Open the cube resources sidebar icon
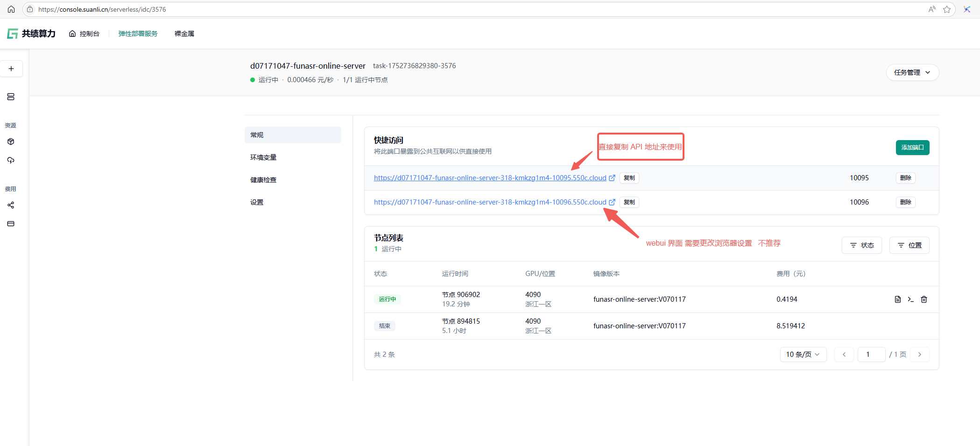Viewport: 980px width, 446px height. [x=11, y=142]
